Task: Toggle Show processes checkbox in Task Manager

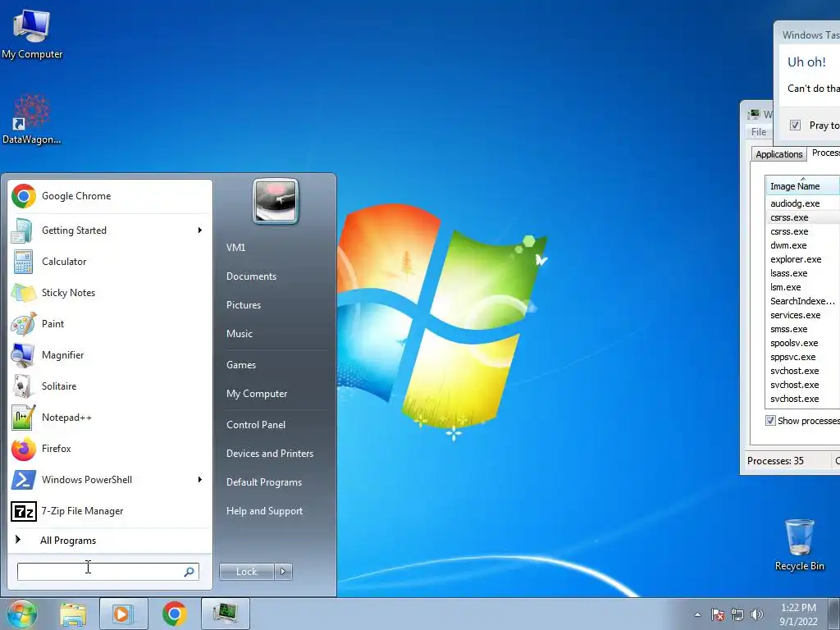Action: 770,421
